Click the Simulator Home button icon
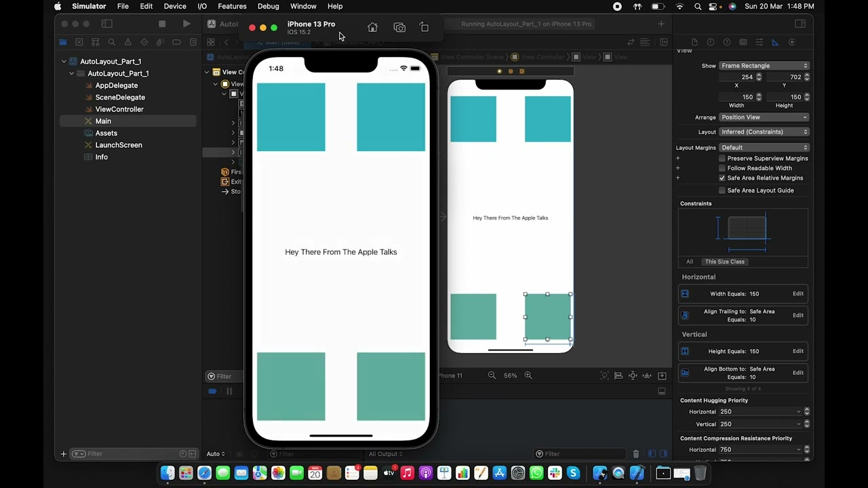868x488 pixels. click(372, 27)
